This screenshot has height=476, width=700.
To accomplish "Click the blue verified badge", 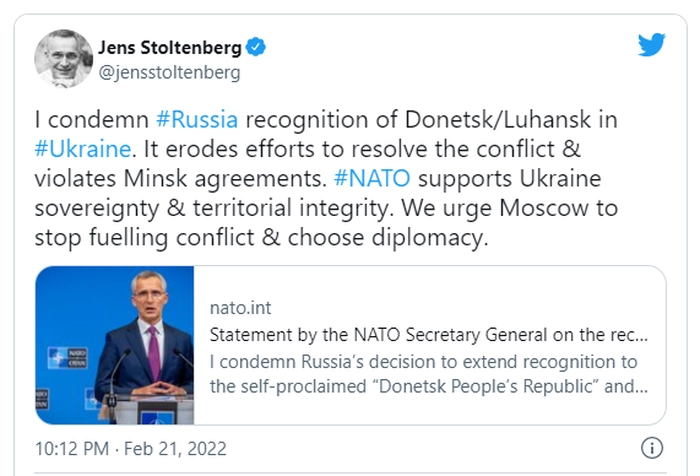I will pyautogui.click(x=256, y=47).
